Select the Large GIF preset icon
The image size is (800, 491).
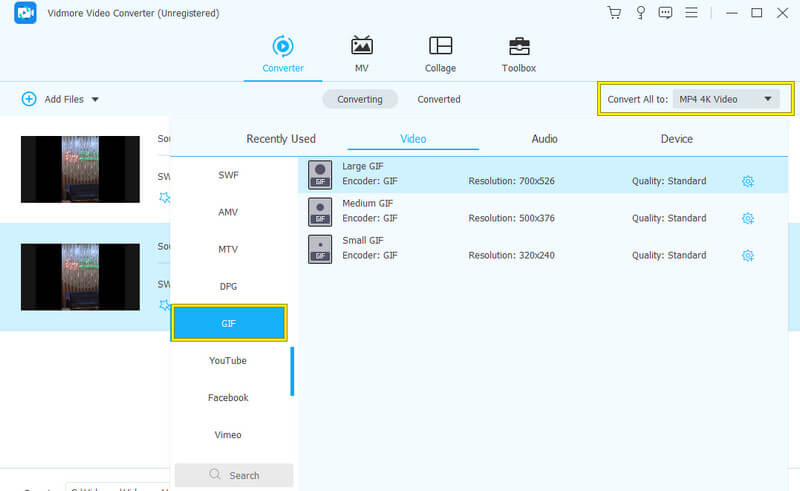pos(320,175)
